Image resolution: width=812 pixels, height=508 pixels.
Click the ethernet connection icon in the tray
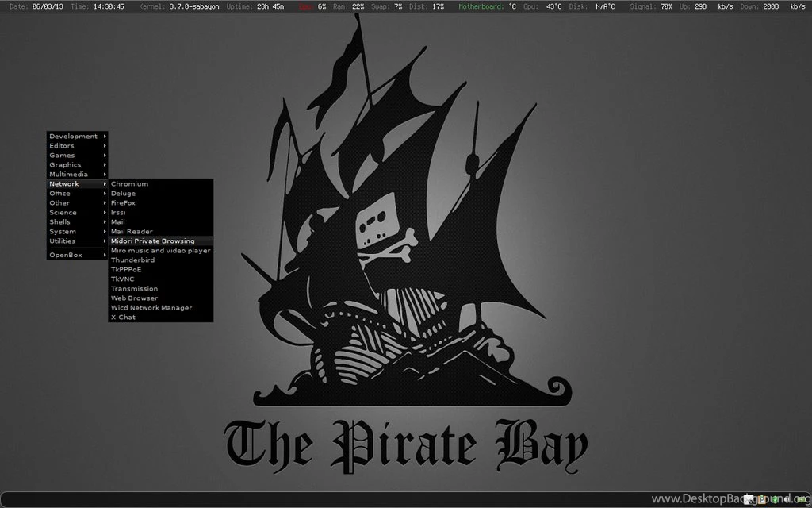coord(799,499)
